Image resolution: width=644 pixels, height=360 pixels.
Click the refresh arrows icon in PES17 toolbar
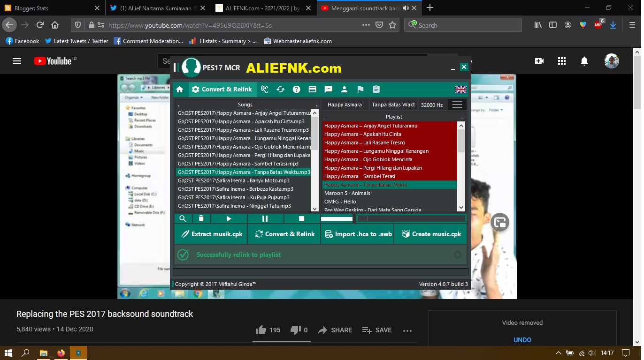[280, 90]
